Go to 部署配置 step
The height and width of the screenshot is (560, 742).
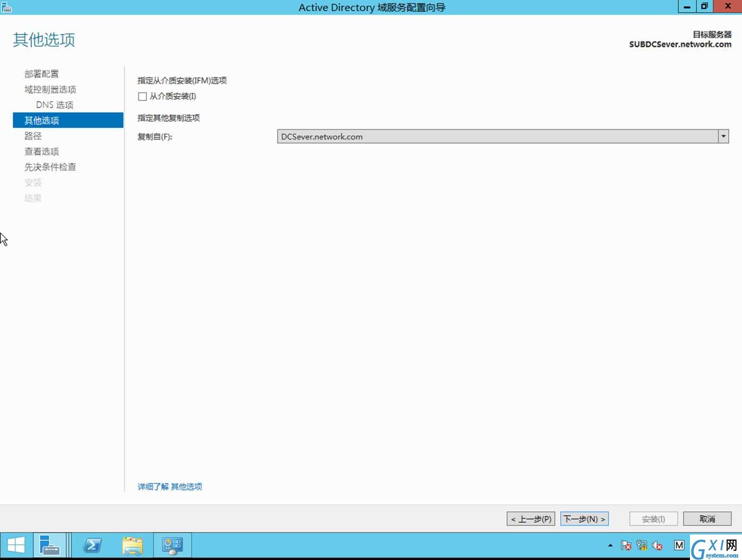coord(41,74)
